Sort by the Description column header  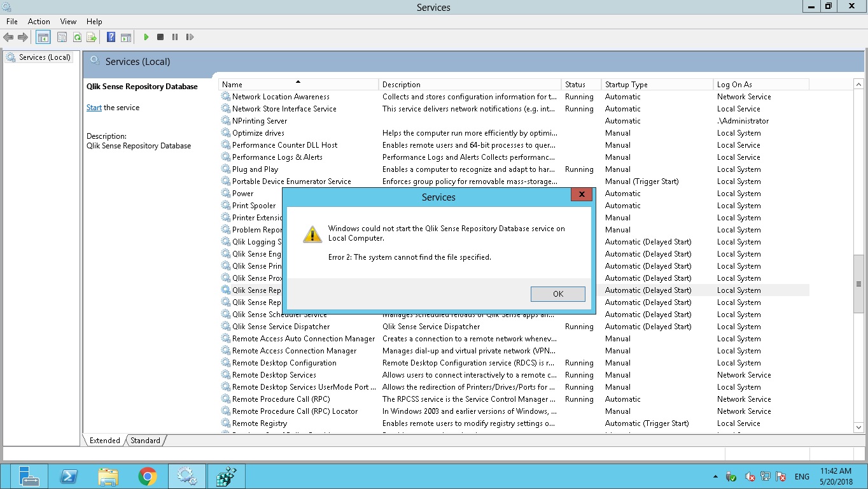click(x=470, y=85)
